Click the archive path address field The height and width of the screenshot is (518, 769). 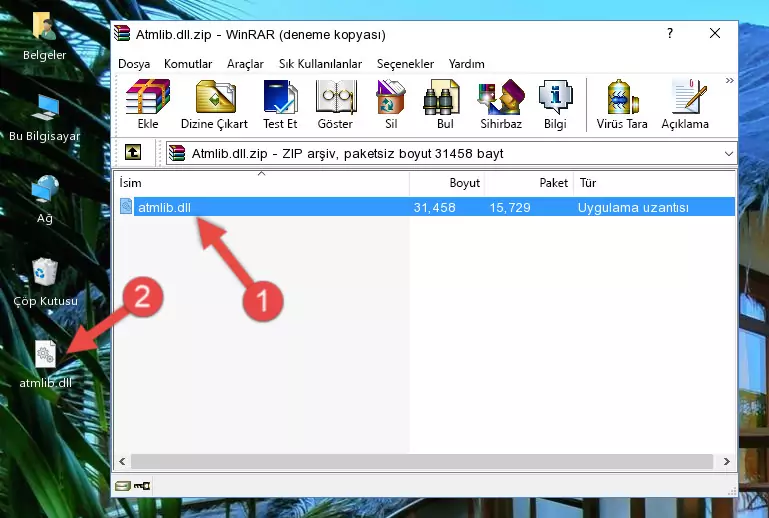pos(451,154)
